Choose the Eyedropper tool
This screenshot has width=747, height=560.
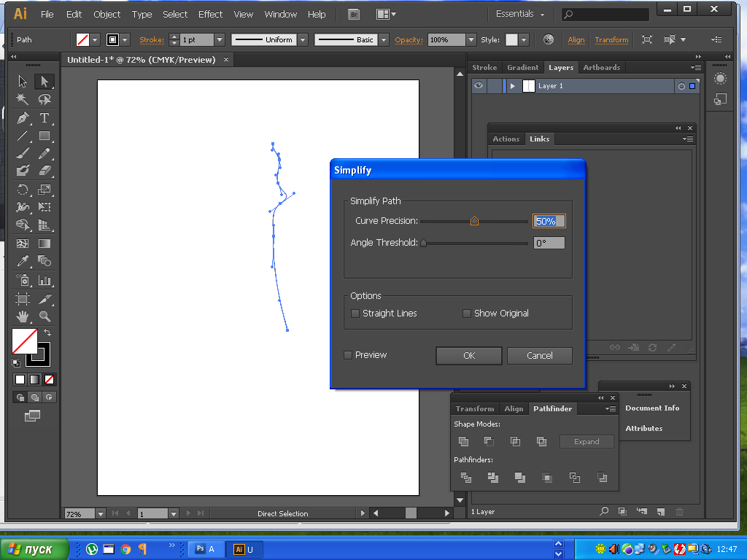click(23, 261)
